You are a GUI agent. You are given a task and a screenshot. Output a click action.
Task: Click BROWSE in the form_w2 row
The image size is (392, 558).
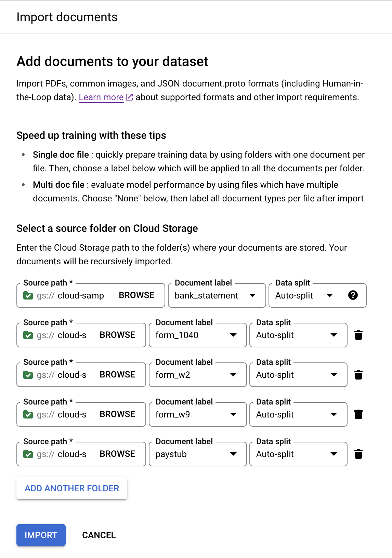point(117,375)
